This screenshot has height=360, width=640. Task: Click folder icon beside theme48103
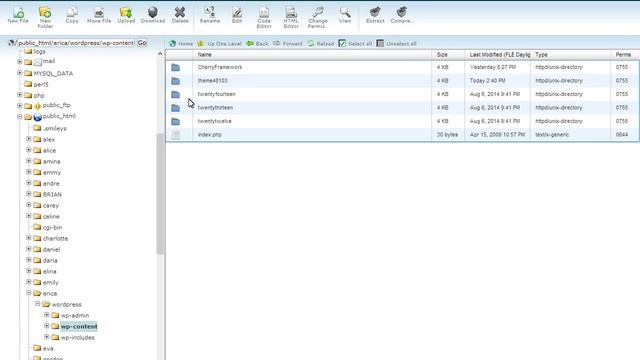click(x=176, y=81)
